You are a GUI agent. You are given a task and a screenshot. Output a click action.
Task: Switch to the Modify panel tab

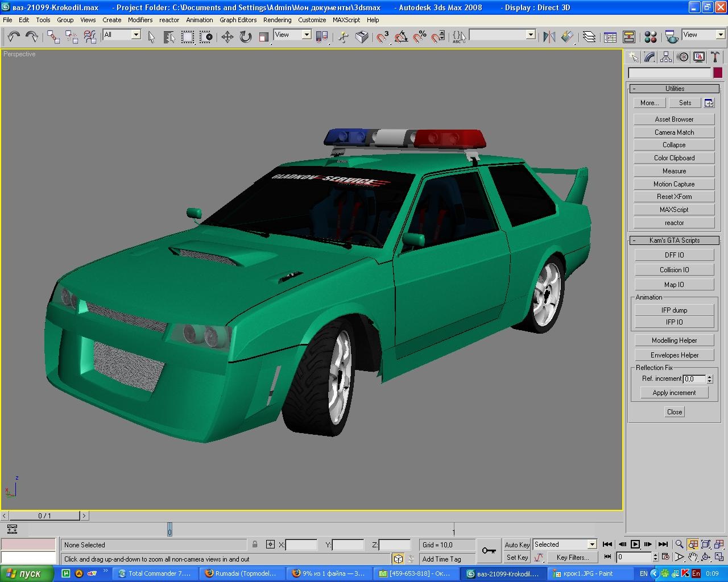(650, 57)
